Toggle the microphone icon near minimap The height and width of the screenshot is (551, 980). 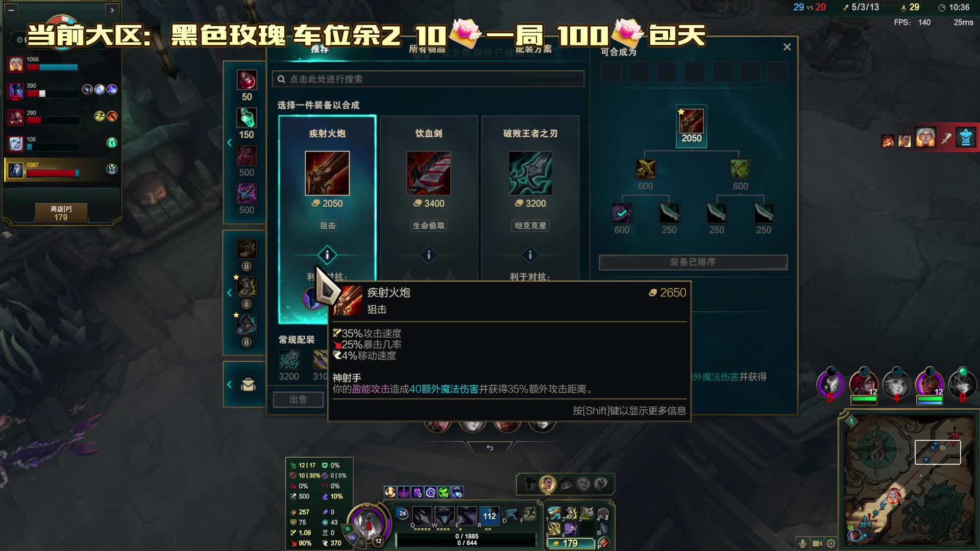coord(802,543)
